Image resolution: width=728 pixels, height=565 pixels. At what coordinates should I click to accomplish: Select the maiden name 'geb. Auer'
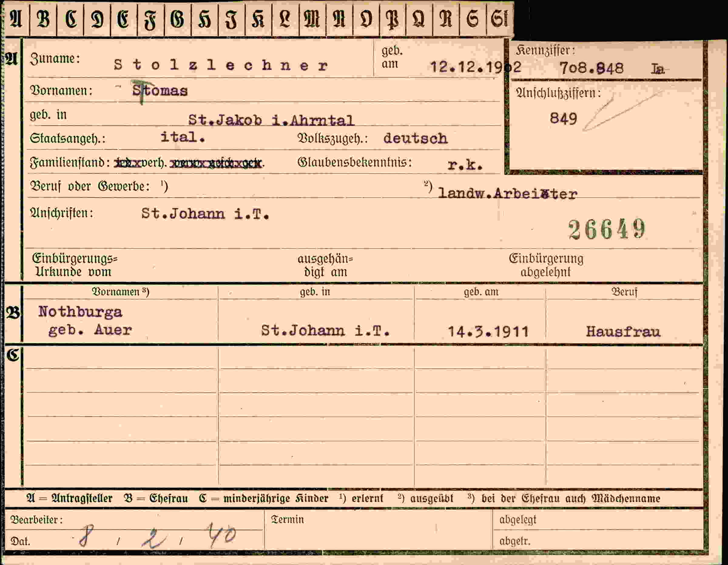pyautogui.click(x=90, y=330)
